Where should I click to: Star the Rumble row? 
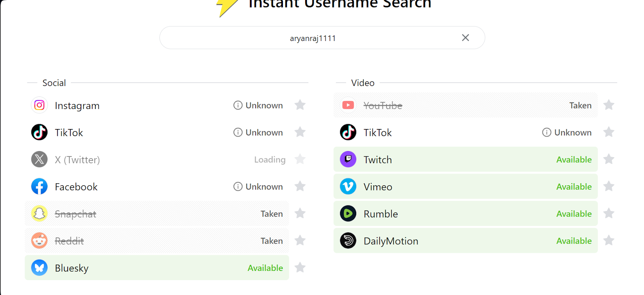[x=609, y=213]
